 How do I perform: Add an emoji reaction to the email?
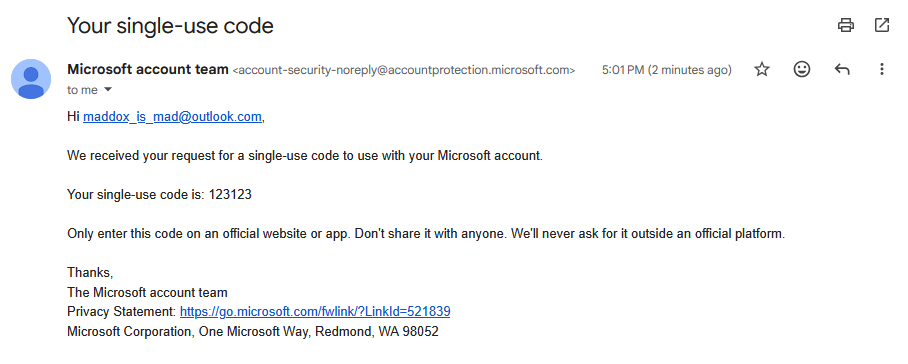click(801, 70)
